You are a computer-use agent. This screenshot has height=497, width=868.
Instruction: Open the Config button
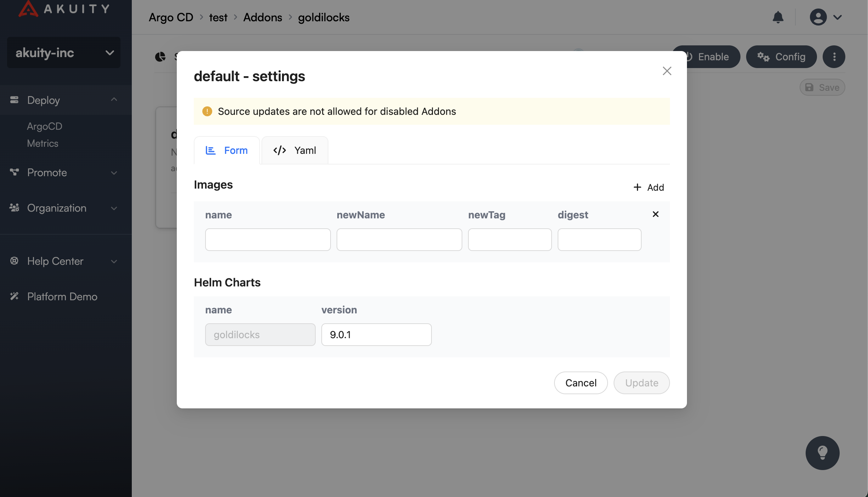point(781,57)
